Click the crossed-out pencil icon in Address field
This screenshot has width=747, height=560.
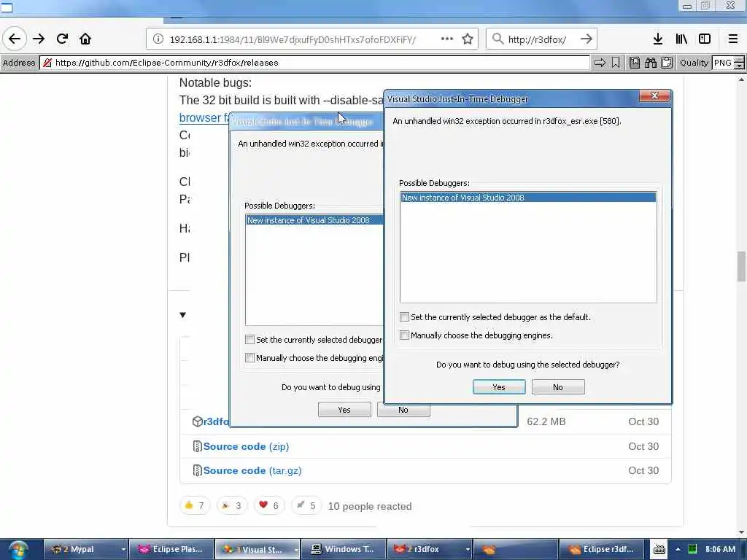(47, 63)
